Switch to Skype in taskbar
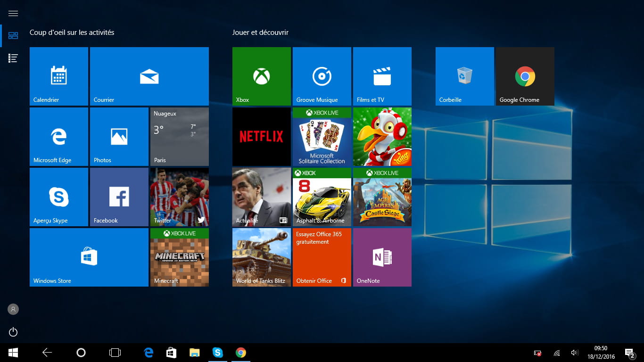The image size is (644, 362). (x=217, y=353)
